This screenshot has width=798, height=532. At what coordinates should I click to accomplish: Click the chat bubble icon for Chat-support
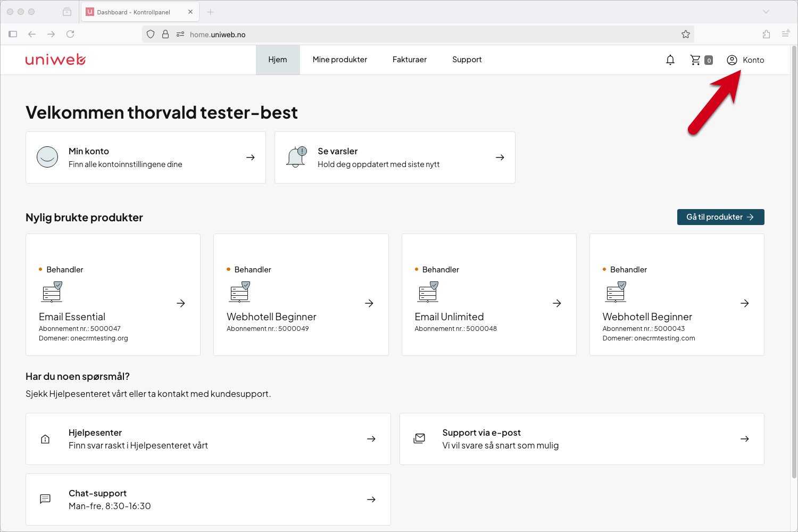click(45, 499)
